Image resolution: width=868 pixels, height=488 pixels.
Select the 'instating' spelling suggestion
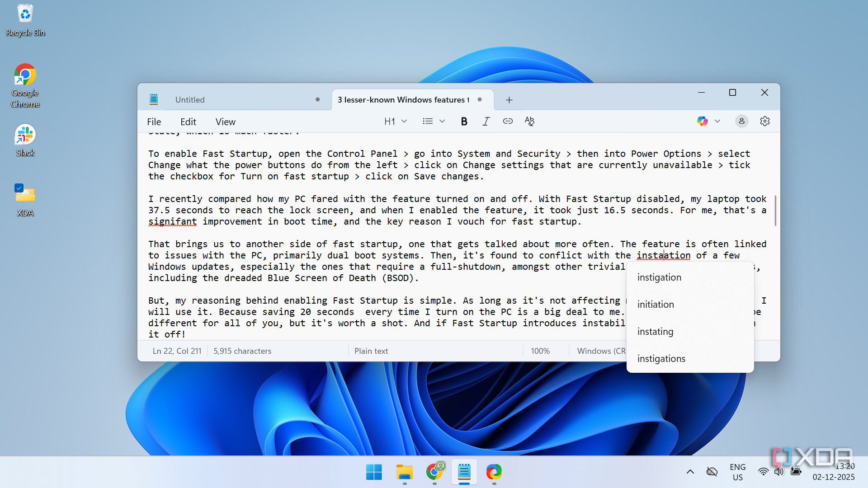click(x=655, y=332)
